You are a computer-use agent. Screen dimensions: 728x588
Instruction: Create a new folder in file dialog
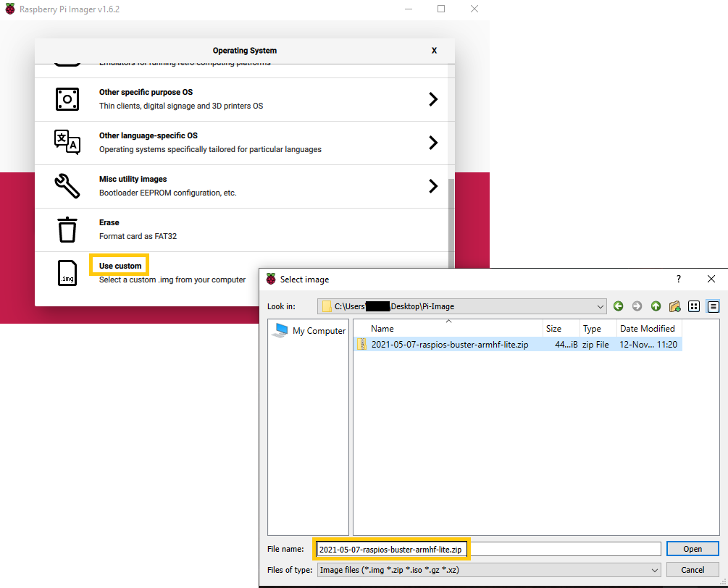tap(674, 306)
